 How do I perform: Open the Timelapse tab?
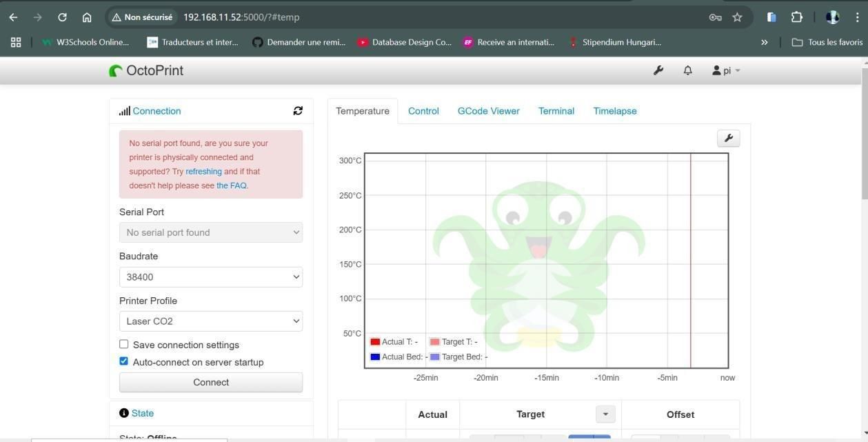click(x=615, y=111)
